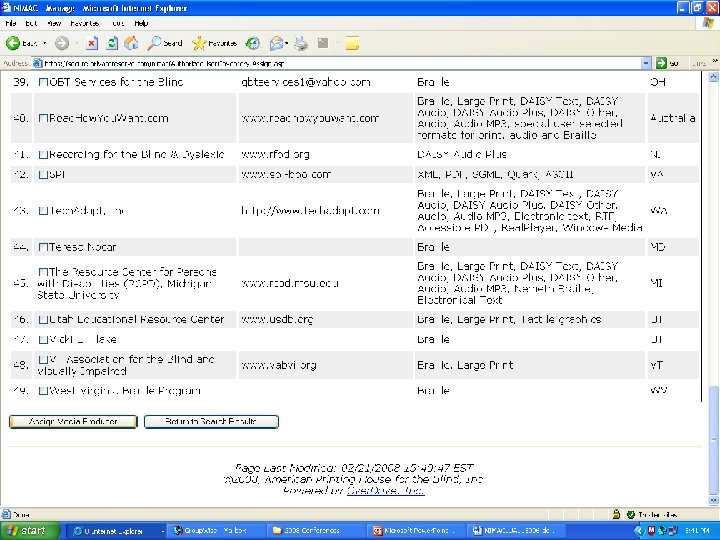Check the OBT Services for the Blind checkbox
The height and width of the screenshot is (540, 720).
43,82
